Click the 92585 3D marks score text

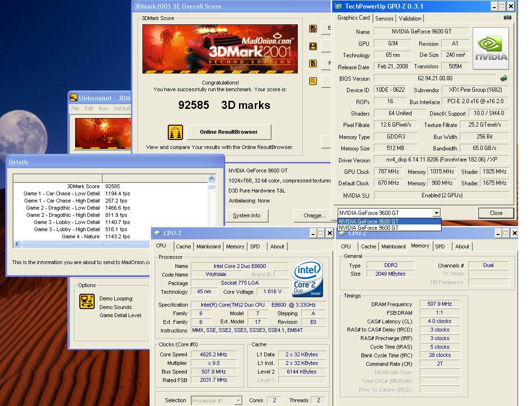[224, 105]
